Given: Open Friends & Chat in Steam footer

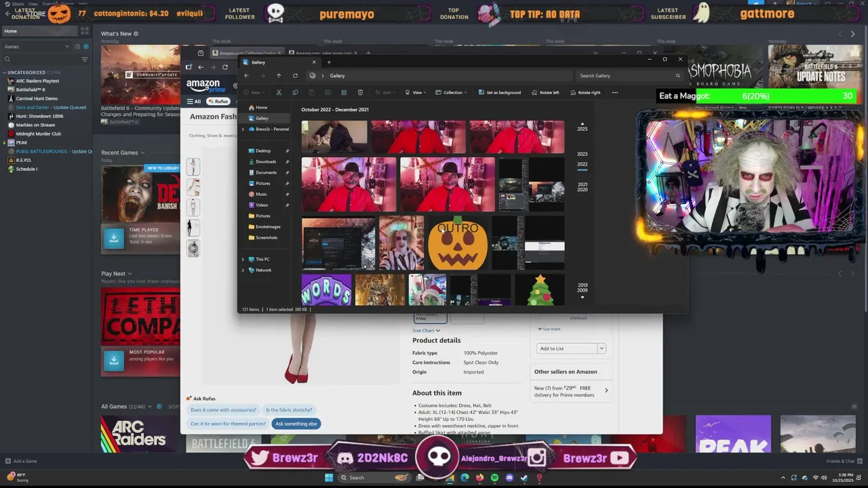Looking at the screenshot, I should click(843, 461).
